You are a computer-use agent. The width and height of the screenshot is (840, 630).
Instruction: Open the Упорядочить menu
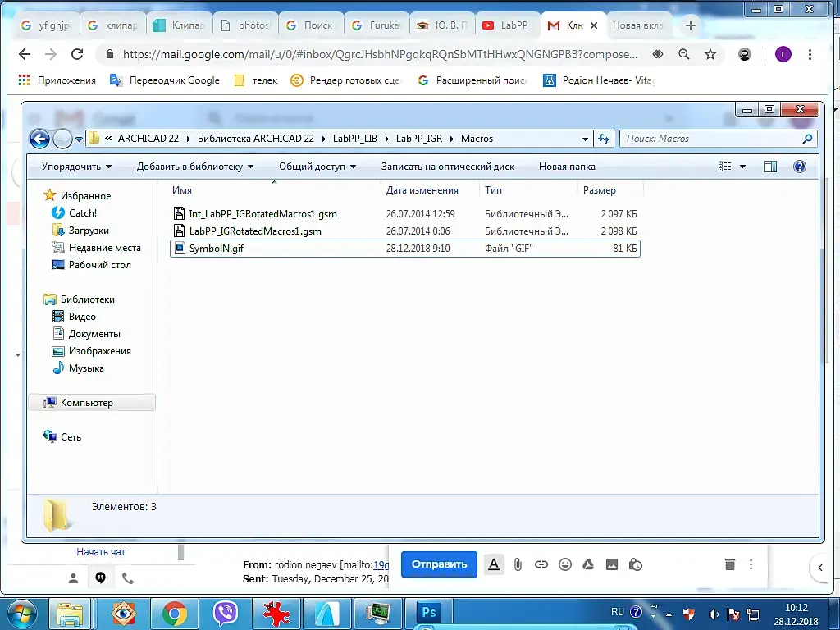click(76, 167)
